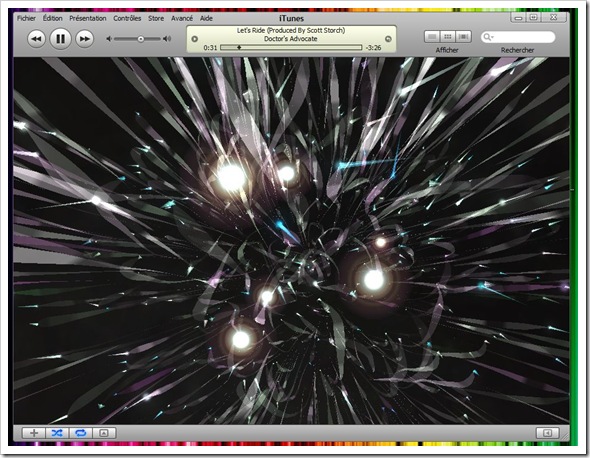Adjust the volume slider knob

coord(141,39)
